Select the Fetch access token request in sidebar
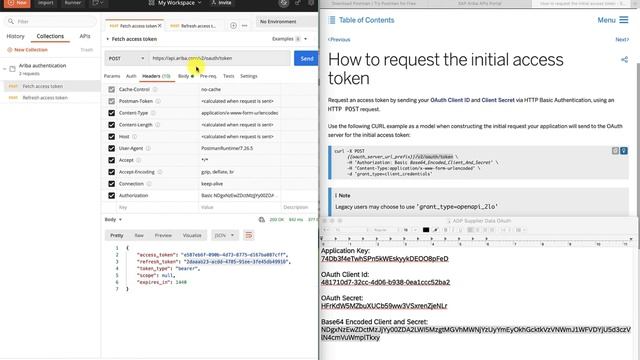Viewport: 640px width, 360px height. click(51, 86)
